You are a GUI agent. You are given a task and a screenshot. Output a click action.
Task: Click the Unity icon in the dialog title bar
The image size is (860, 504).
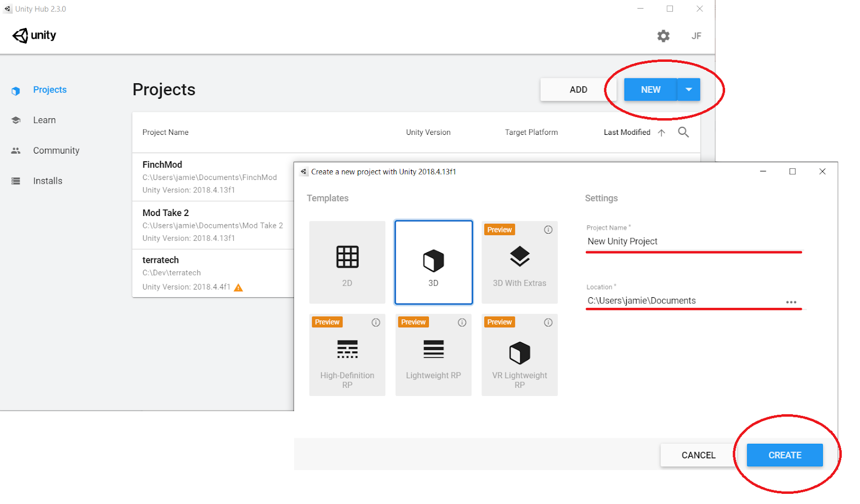coord(304,172)
